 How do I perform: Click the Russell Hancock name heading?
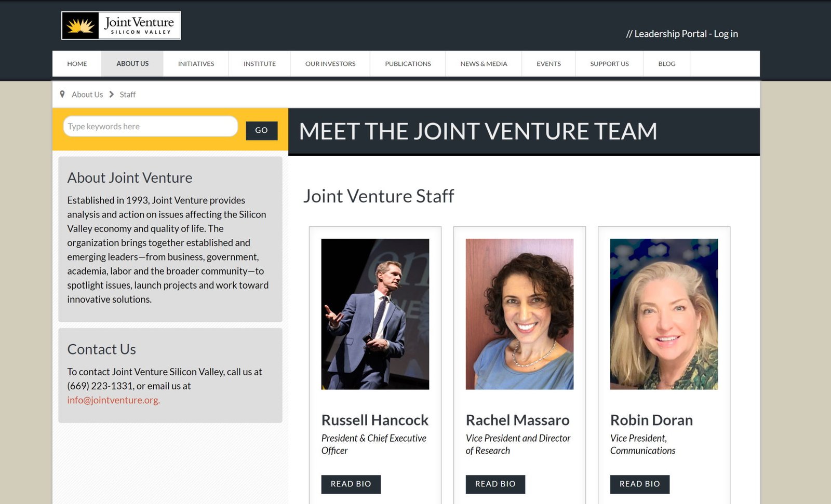pyautogui.click(x=375, y=420)
